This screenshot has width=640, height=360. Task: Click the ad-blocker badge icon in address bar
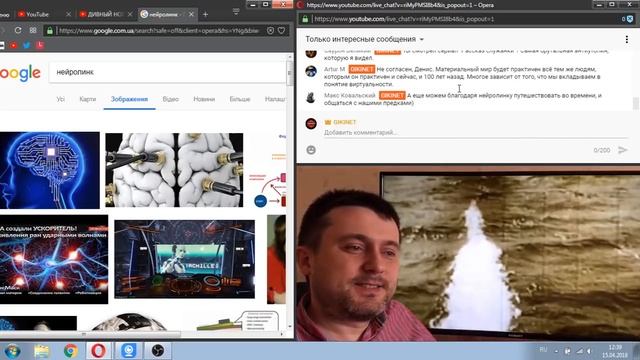[x=270, y=30]
